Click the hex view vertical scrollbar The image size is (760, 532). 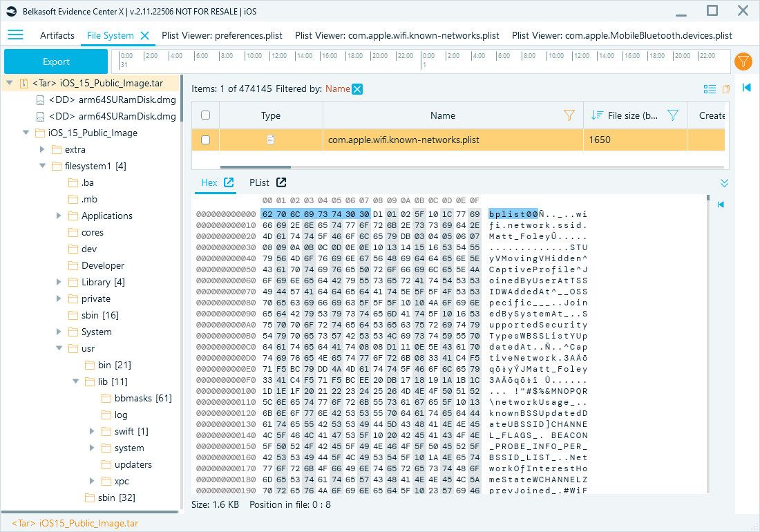click(707, 198)
